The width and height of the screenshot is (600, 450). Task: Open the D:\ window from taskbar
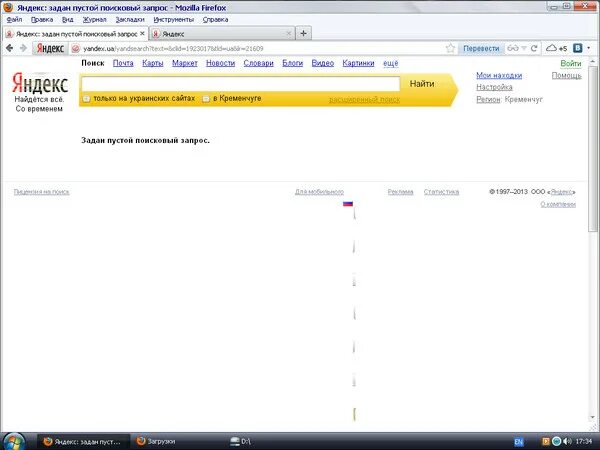click(241, 441)
